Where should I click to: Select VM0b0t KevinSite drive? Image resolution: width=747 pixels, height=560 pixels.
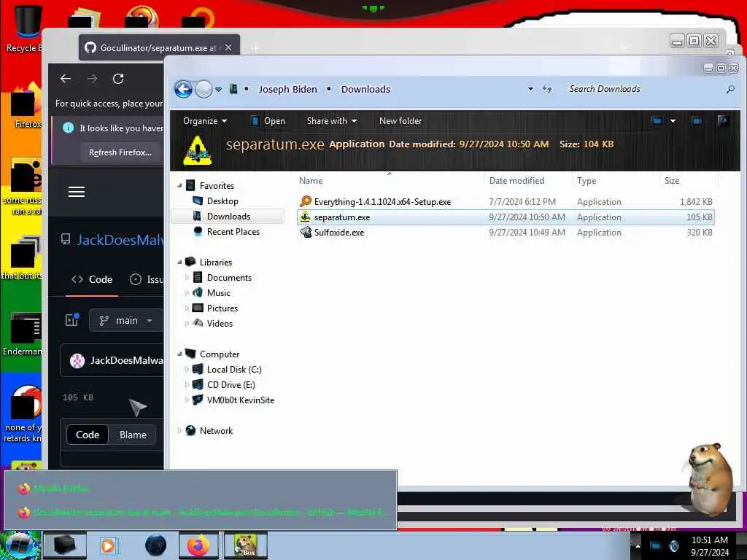point(240,400)
